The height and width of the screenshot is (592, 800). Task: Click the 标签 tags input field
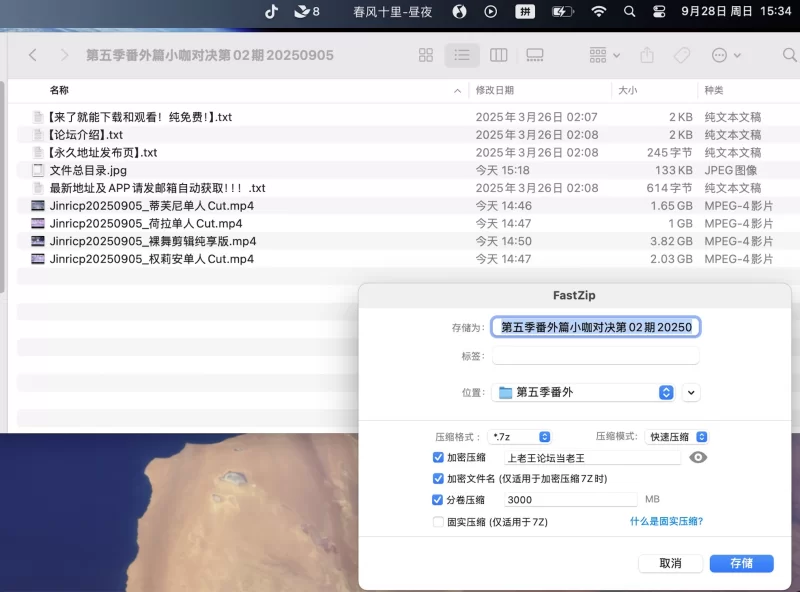coord(595,356)
